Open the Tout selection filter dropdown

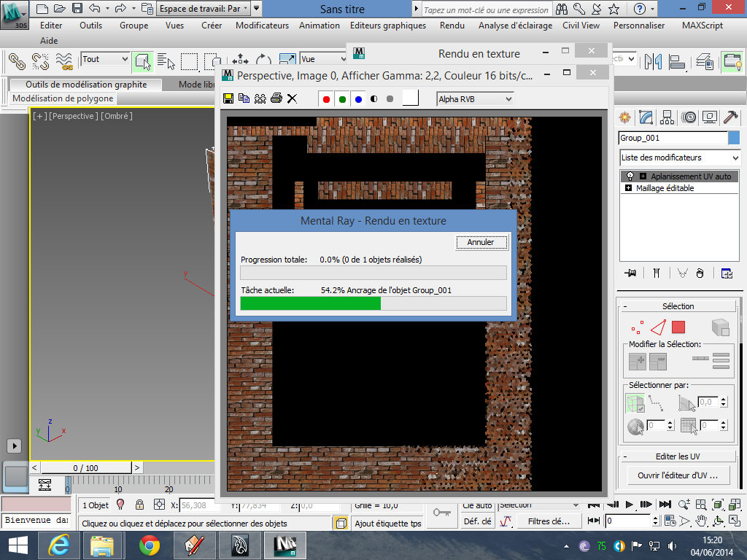(x=105, y=59)
